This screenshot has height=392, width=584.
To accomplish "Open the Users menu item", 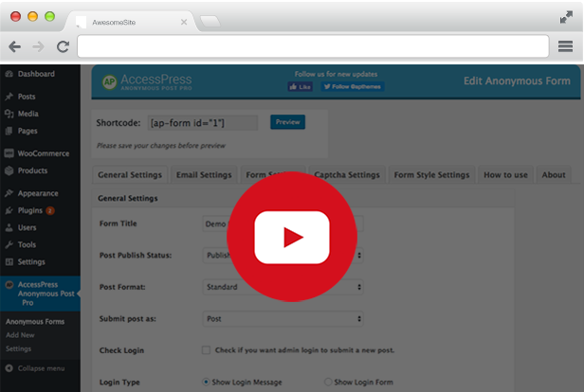I will [x=27, y=227].
